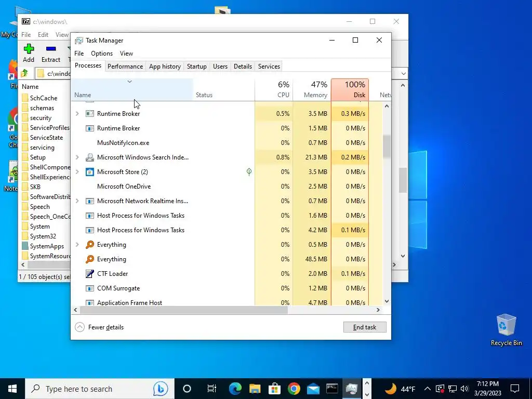The image size is (532, 399).
Task: Click the Task View taskbar icon
Action: 212,389
